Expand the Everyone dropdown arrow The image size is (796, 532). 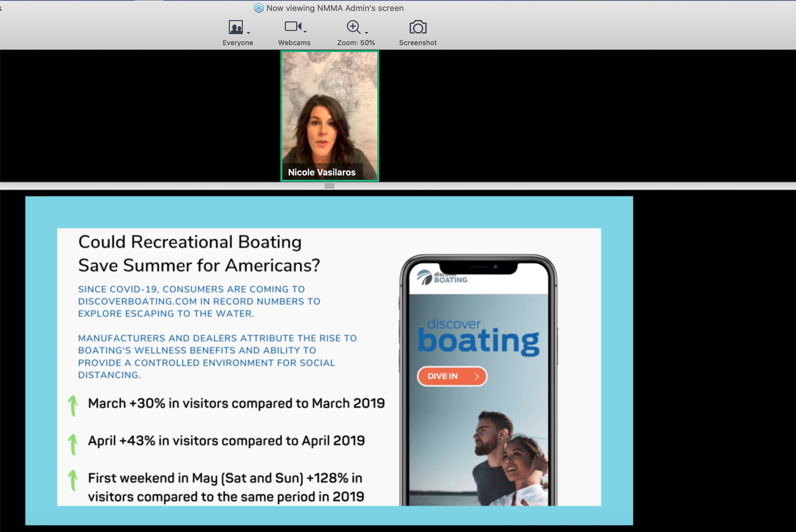point(248,33)
